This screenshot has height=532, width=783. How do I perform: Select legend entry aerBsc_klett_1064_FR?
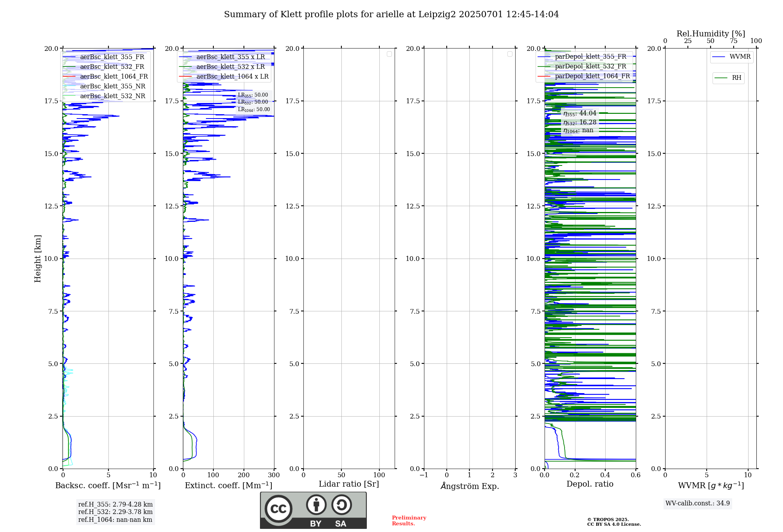tap(105, 76)
